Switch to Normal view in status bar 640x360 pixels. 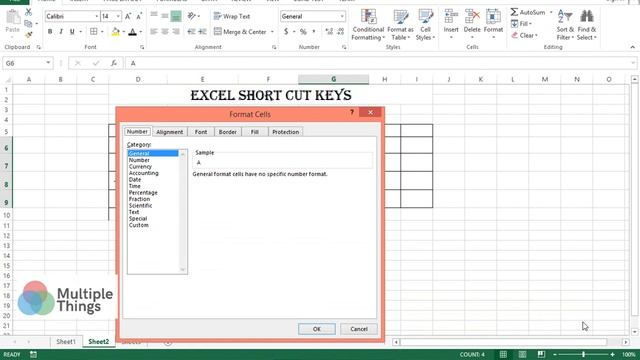(503, 354)
